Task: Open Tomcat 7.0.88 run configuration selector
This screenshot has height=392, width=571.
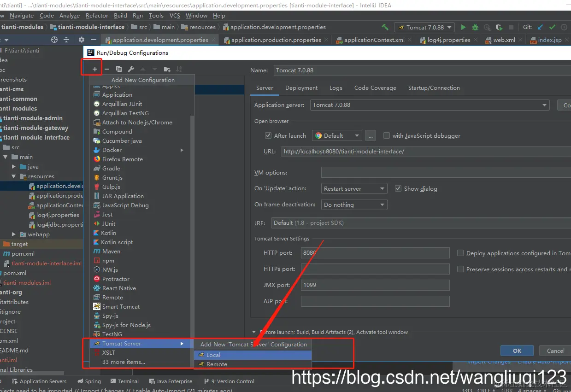Action: click(x=424, y=27)
